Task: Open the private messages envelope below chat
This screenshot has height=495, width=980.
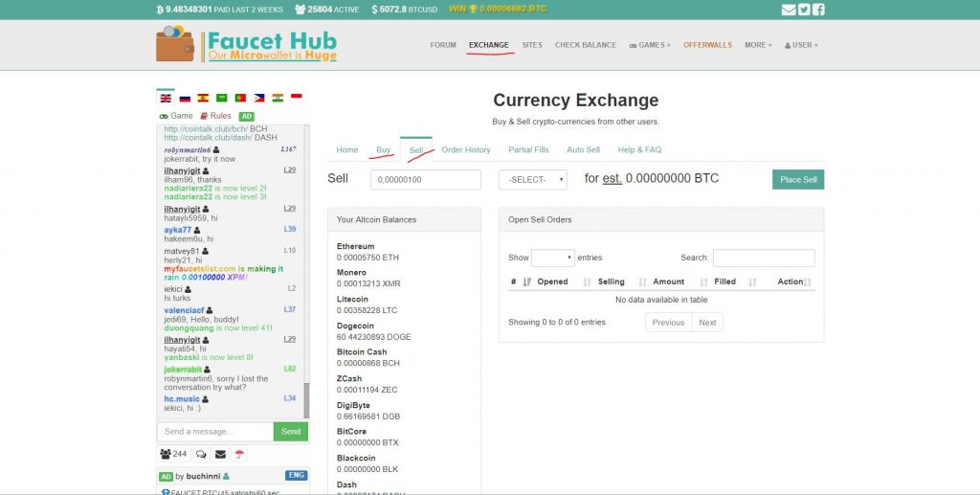Action: coord(221,455)
